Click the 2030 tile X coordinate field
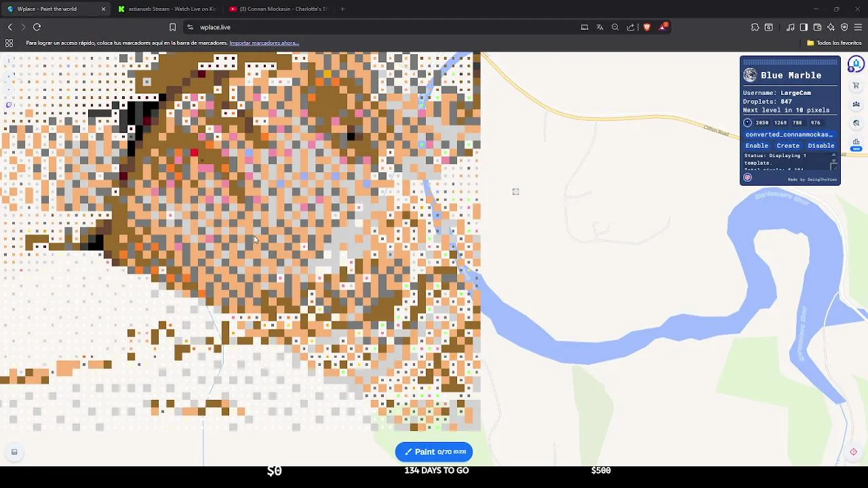The height and width of the screenshot is (488, 868). click(x=762, y=123)
